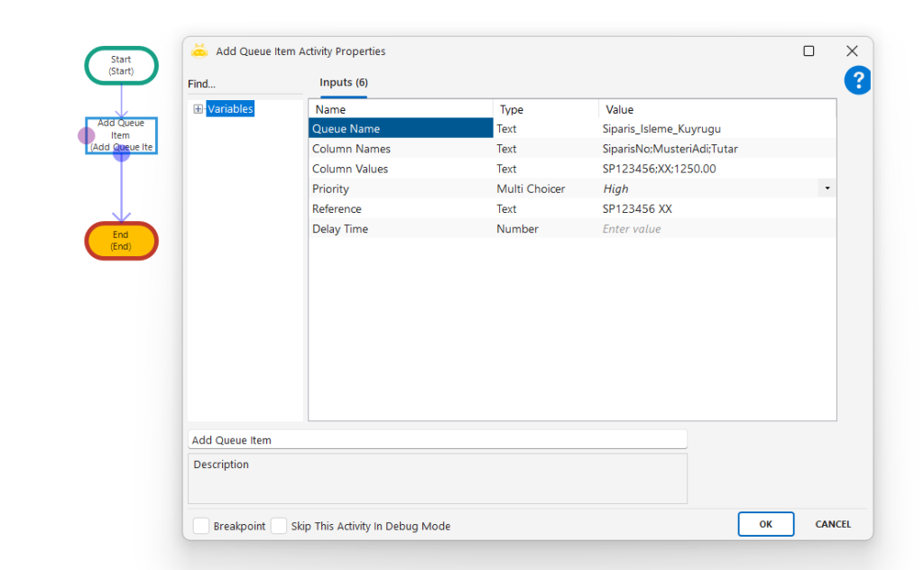Click the yellow robot icon in title bar
The width and height of the screenshot is (924, 570).
(x=199, y=51)
